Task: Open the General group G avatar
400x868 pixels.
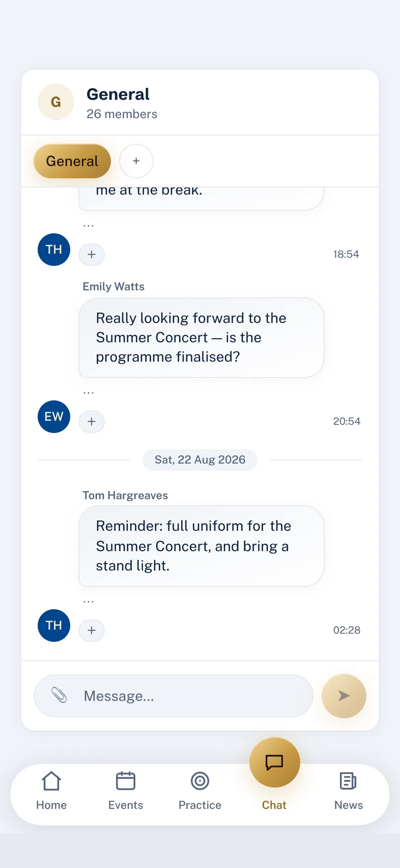Action: (x=56, y=102)
